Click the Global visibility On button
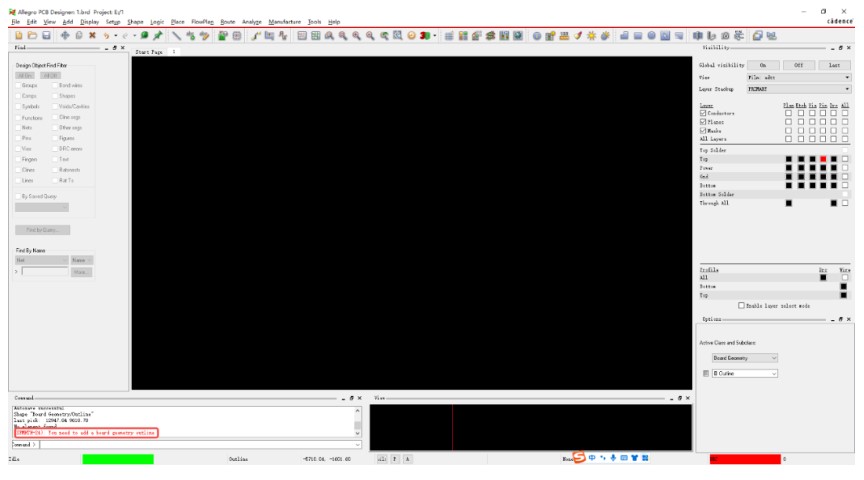Screen dimensions: 864x480 (x=763, y=65)
